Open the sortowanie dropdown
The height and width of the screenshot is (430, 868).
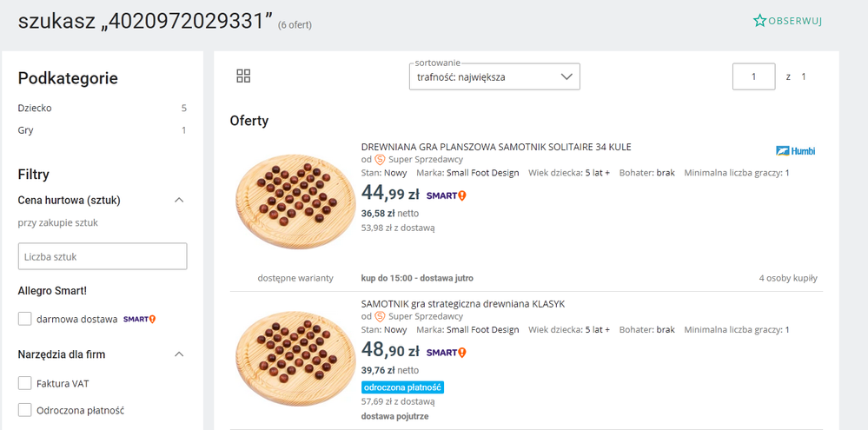pos(494,76)
